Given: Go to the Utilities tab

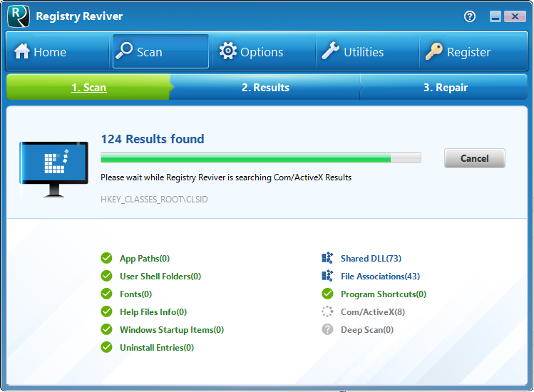Looking at the screenshot, I should point(367,51).
